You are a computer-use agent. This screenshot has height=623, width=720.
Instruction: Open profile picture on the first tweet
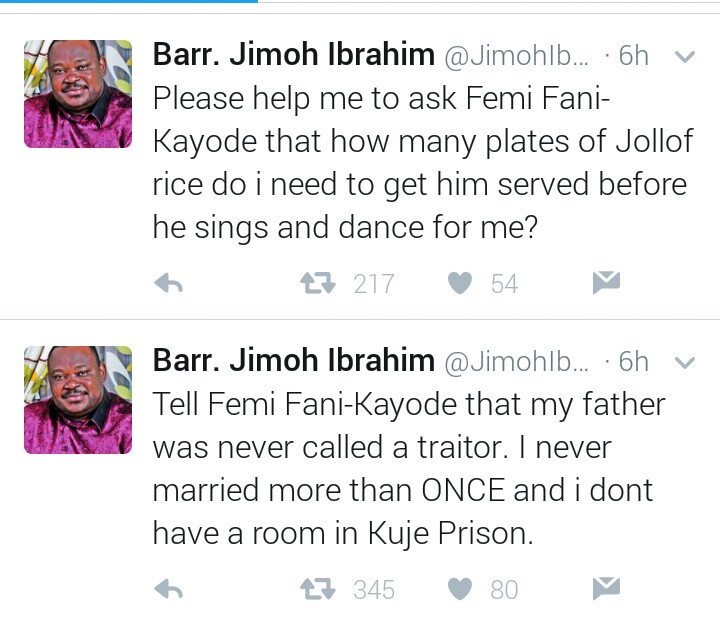[x=78, y=94]
